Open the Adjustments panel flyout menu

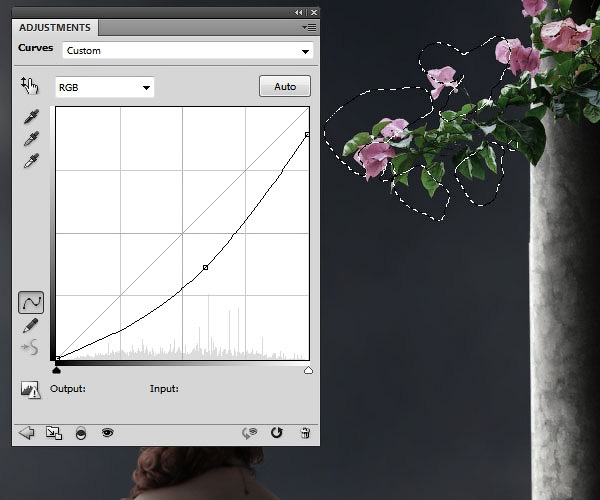point(309,28)
